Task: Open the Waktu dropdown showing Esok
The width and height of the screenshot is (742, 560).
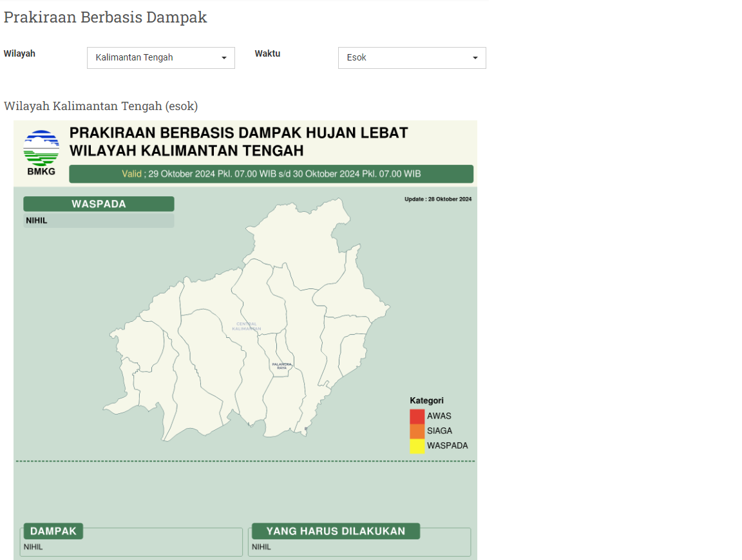Action: click(412, 58)
